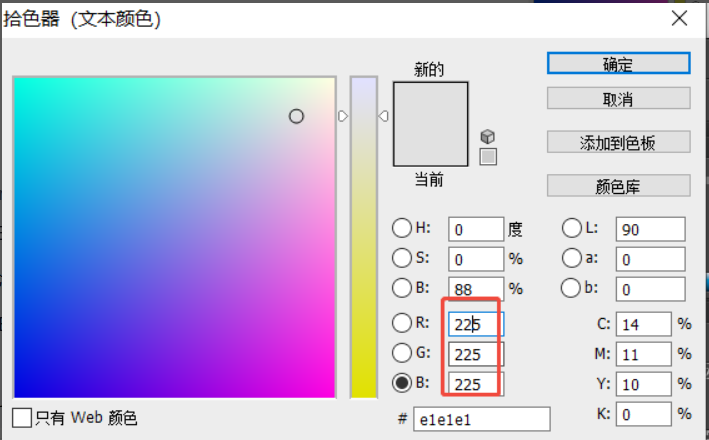This screenshot has width=709, height=440.
Task: Click the left slider arrow handle
Action: pos(343,116)
